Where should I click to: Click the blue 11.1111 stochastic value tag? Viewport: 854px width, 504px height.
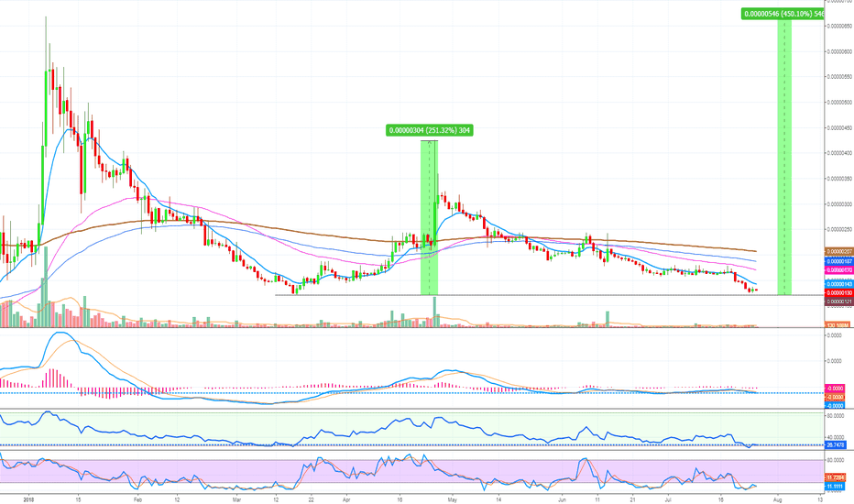click(836, 486)
